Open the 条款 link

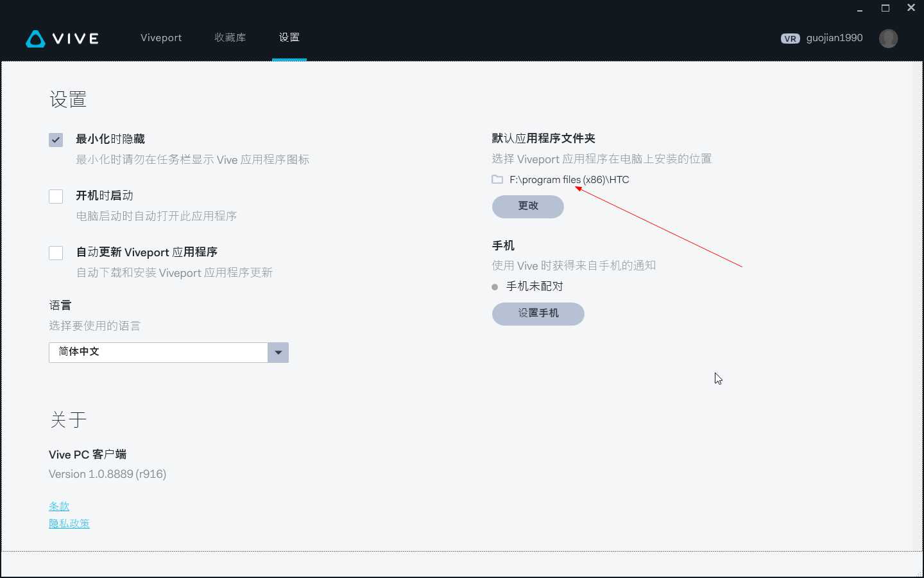click(59, 506)
